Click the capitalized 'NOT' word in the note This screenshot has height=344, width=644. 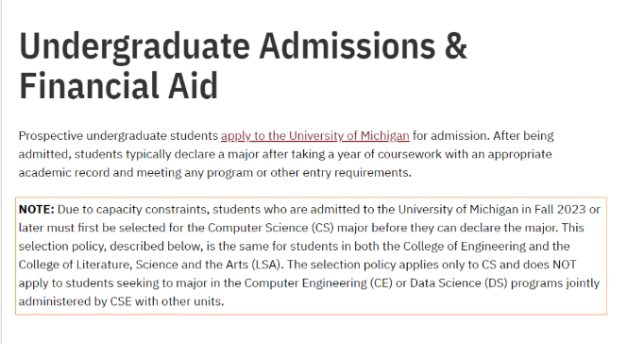[565, 265]
